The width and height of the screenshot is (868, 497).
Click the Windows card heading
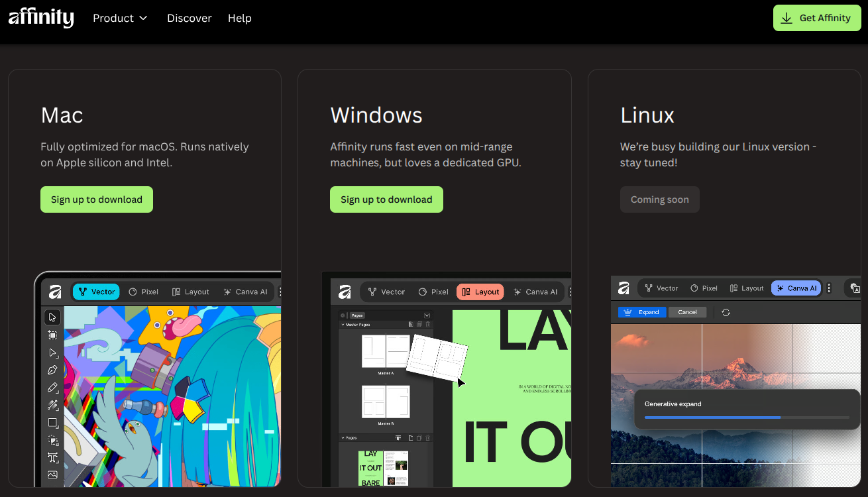[376, 115]
